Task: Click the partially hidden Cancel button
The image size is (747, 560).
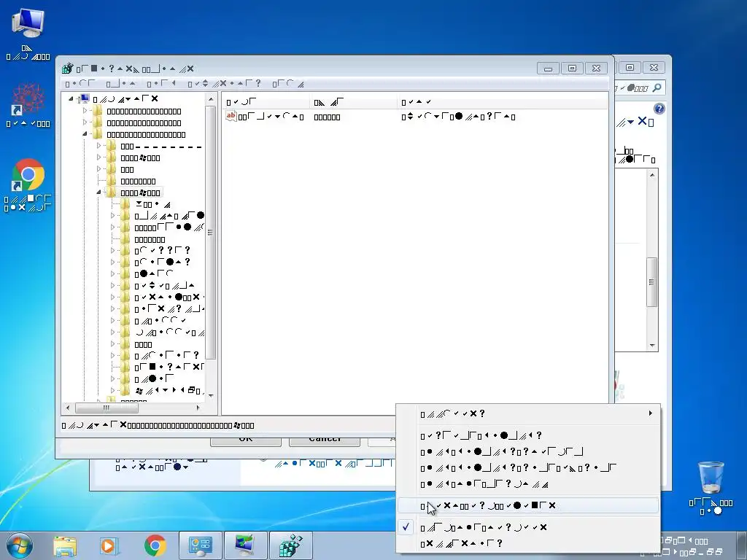Action: [325, 441]
